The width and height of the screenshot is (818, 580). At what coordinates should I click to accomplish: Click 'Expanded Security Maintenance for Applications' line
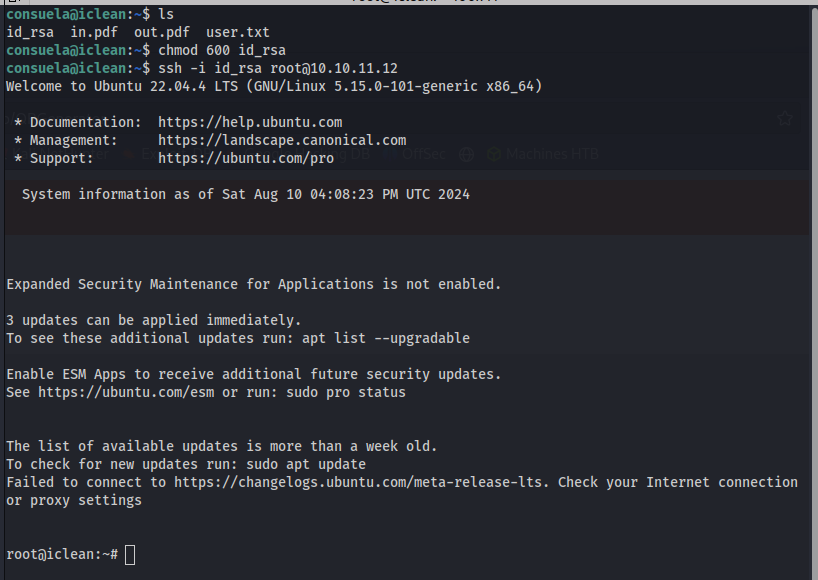(x=254, y=284)
